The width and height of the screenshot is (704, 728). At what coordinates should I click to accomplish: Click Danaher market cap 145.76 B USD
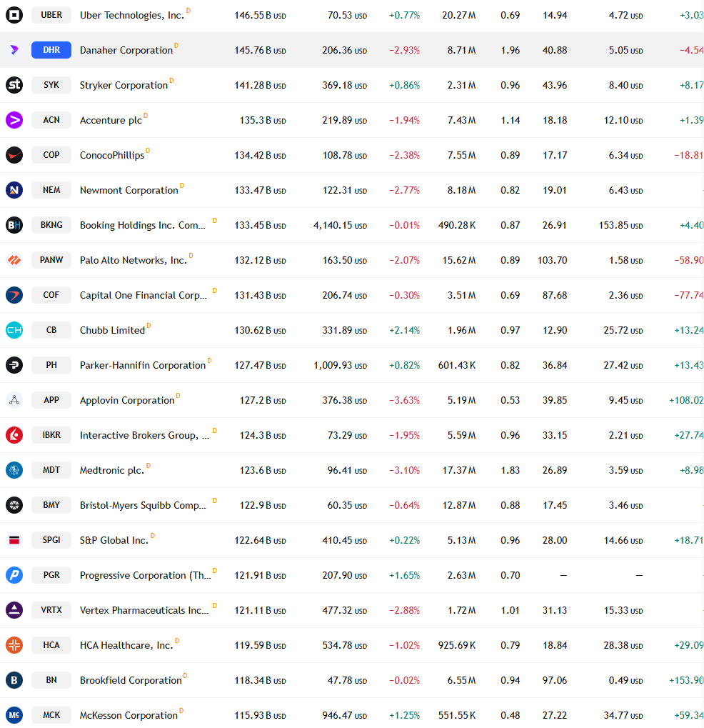(260, 50)
